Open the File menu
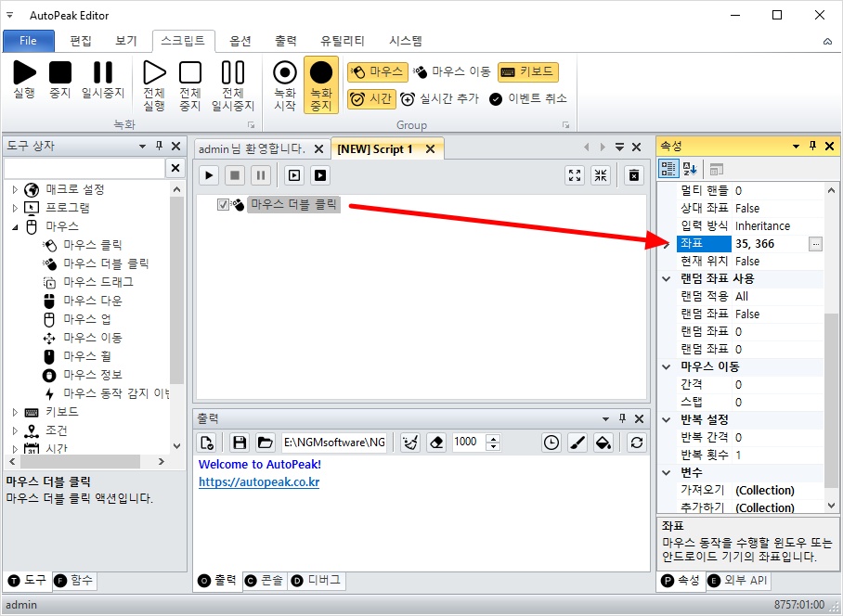Screen dimensions: 843x616 pyautogui.click(x=29, y=41)
